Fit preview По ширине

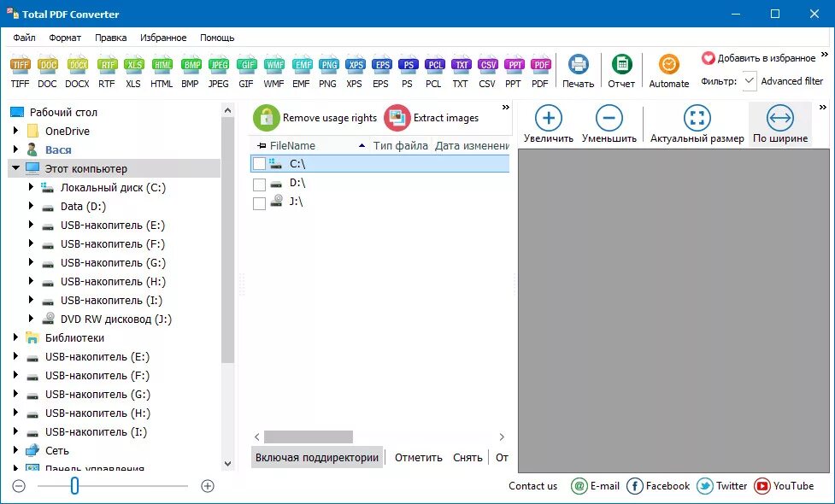point(780,125)
